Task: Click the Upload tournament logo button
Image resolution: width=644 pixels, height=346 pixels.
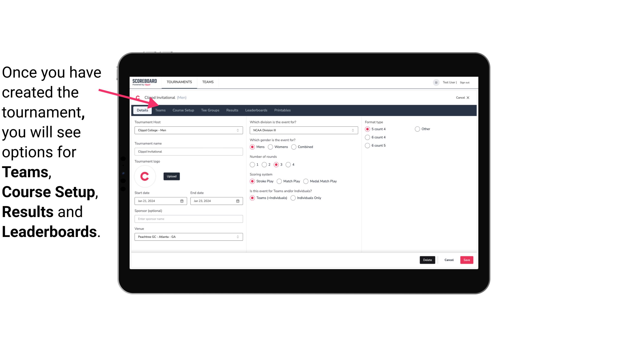Action: (x=172, y=176)
